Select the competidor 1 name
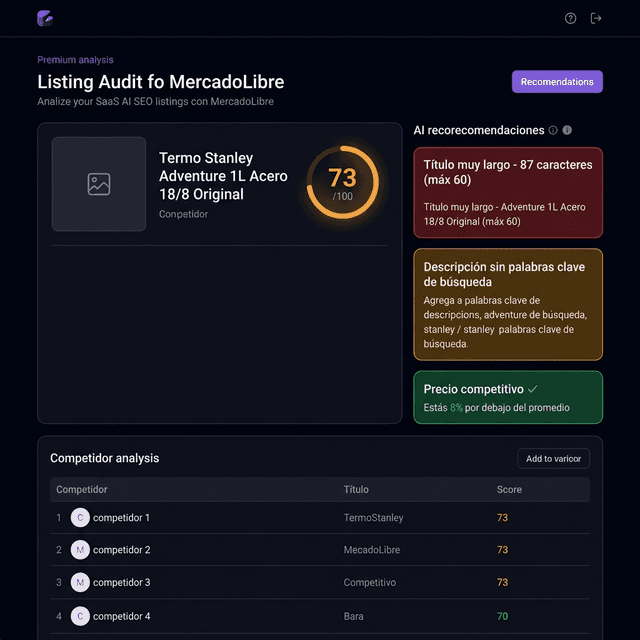This screenshot has width=640, height=640. pos(121,518)
